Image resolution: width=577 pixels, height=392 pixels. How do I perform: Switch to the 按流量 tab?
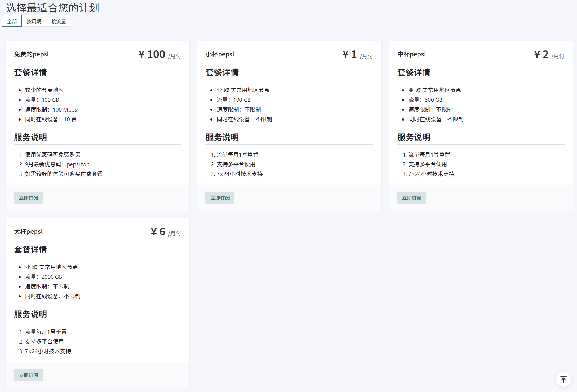pos(59,21)
